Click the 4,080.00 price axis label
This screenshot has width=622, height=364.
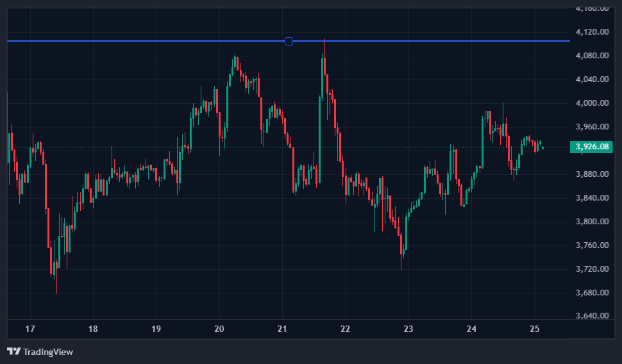(591, 56)
